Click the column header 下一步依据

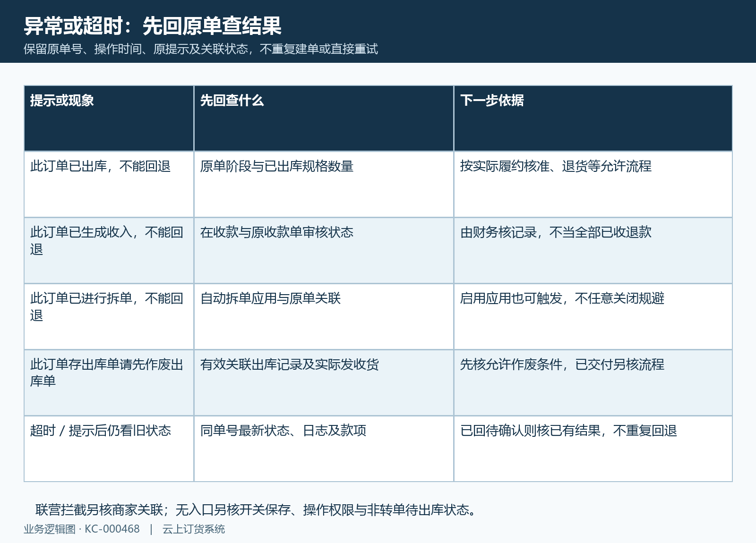[x=593, y=119]
